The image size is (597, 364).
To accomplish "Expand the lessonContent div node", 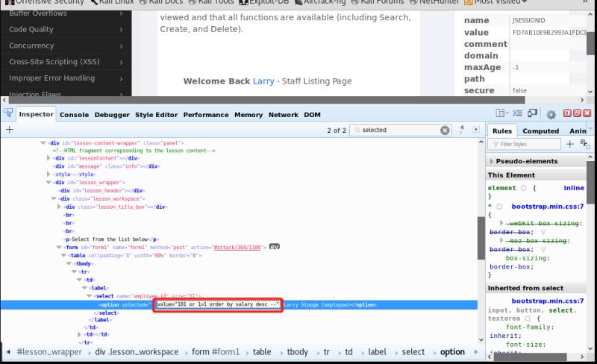I will click(x=49, y=158).
